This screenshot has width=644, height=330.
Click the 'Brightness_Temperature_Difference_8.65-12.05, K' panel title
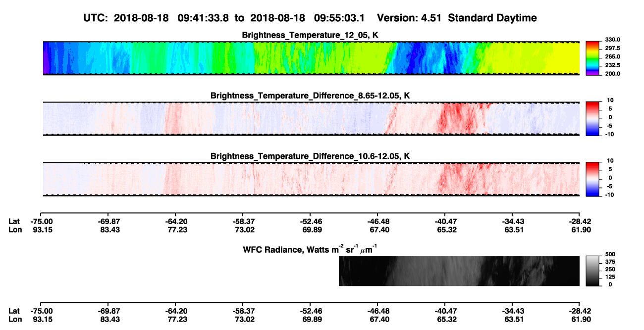(x=311, y=95)
